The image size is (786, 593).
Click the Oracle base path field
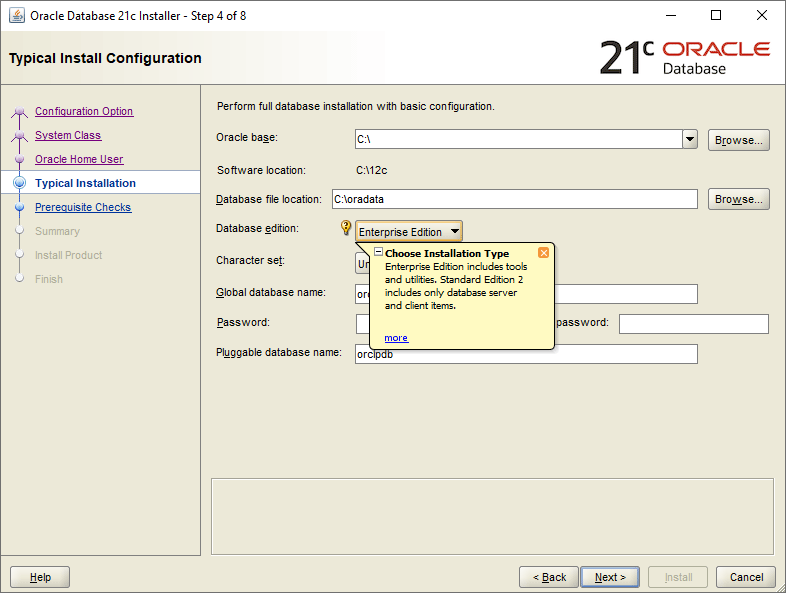point(519,139)
